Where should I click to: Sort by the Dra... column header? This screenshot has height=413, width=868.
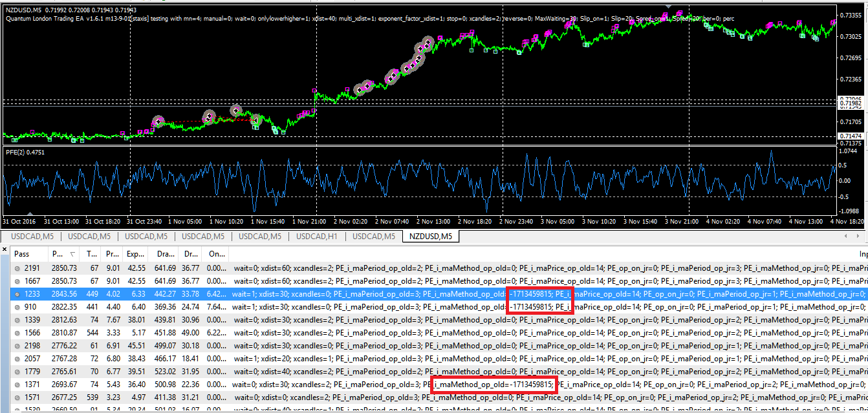point(164,254)
